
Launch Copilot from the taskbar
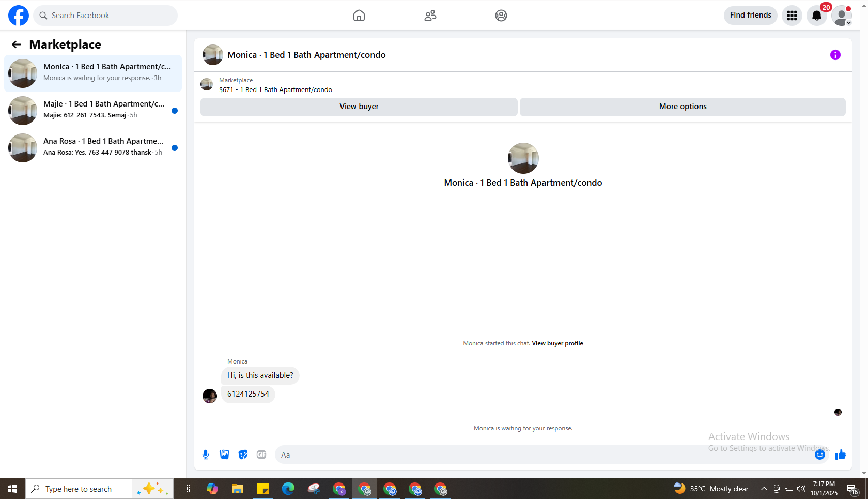[212, 489]
